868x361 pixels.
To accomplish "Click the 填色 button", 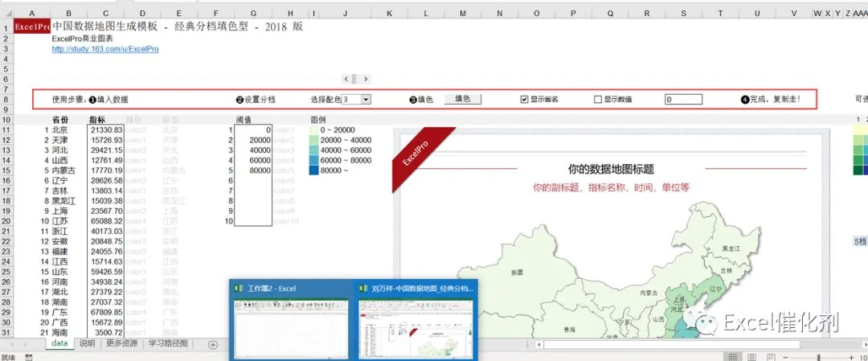I will [x=463, y=99].
